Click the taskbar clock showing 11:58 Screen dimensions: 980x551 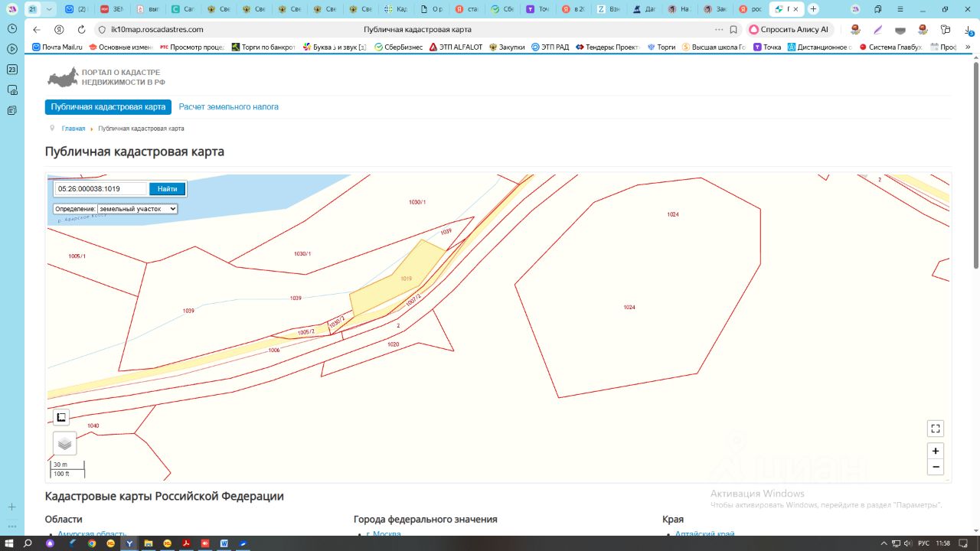[943, 543]
